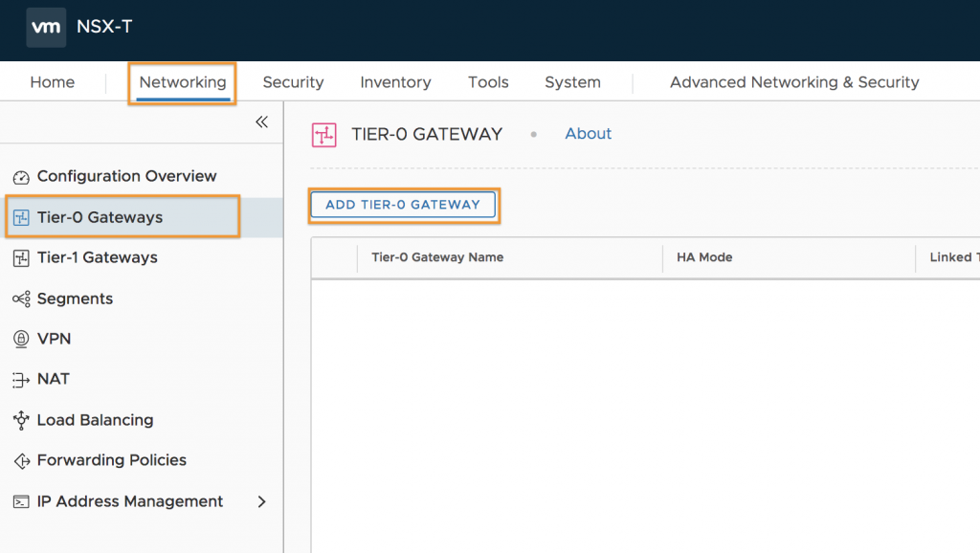The height and width of the screenshot is (553, 980).
Task: Click the Forwarding Policies diamond icon
Action: tap(21, 460)
